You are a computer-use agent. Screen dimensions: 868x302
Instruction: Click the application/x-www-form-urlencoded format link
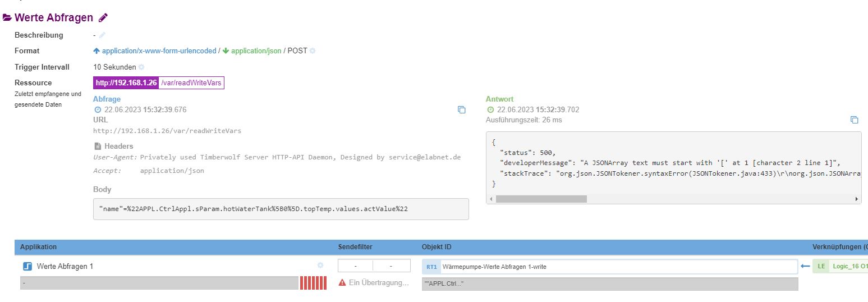pos(159,51)
